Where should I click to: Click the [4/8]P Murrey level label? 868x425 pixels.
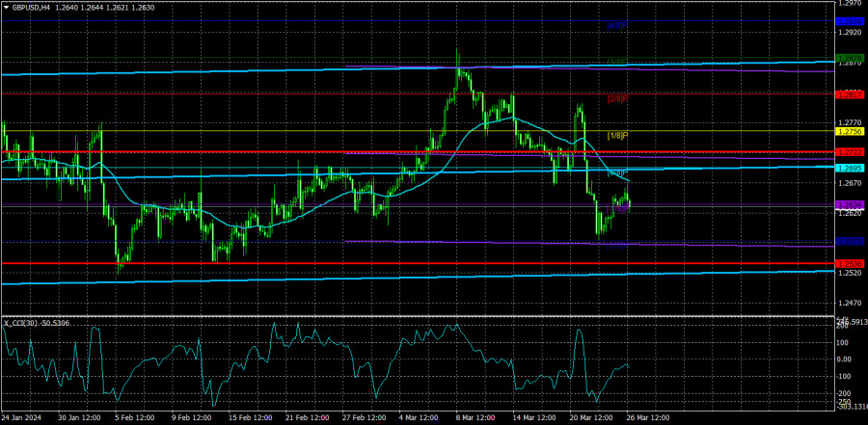618,25
